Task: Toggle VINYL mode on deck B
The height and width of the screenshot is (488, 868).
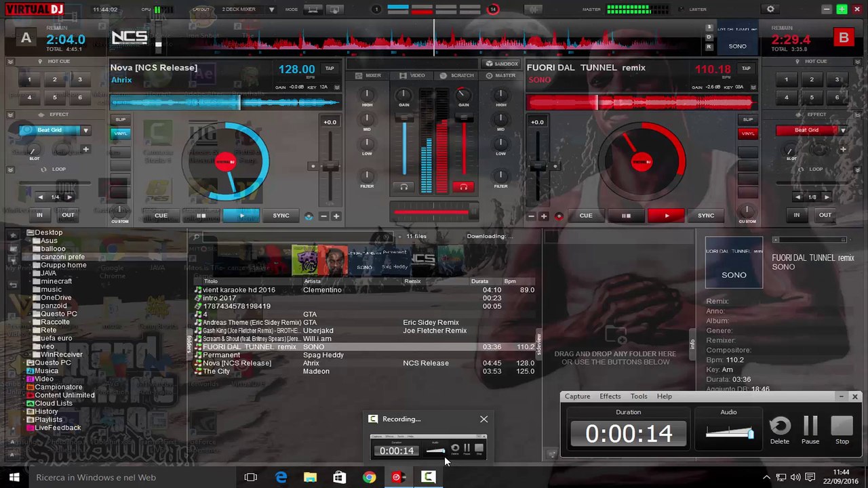Action: 748,134
